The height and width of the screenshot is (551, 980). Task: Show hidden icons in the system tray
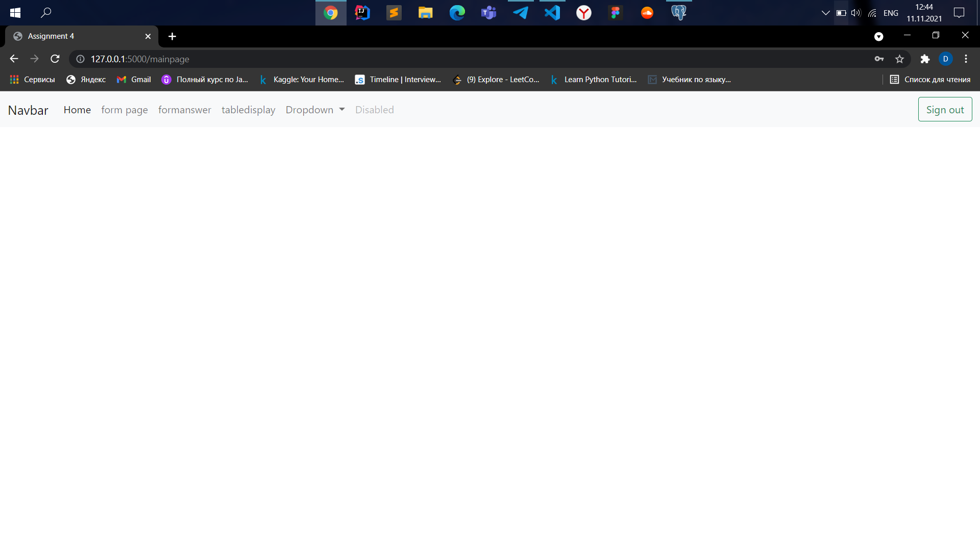tap(825, 13)
